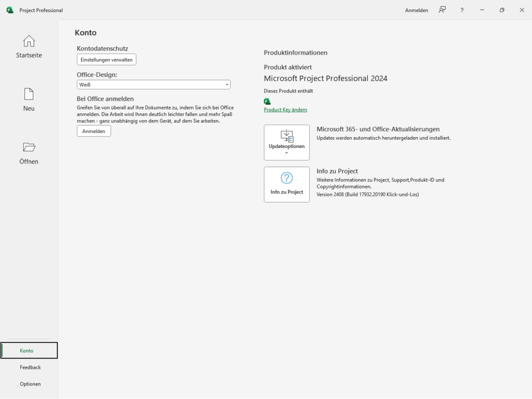Click Anmelden in the title bar
Viewport: 532px width, 399px height.
(417, 10)
